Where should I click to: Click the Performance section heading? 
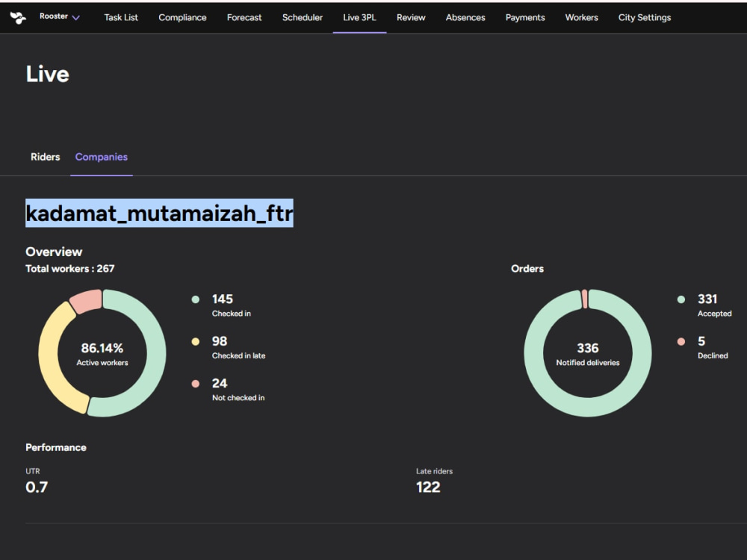[56, 447]
